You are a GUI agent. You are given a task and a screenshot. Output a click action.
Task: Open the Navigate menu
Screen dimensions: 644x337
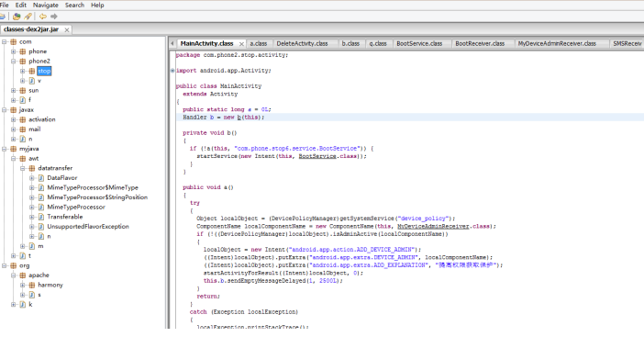(x=46, y=5)
